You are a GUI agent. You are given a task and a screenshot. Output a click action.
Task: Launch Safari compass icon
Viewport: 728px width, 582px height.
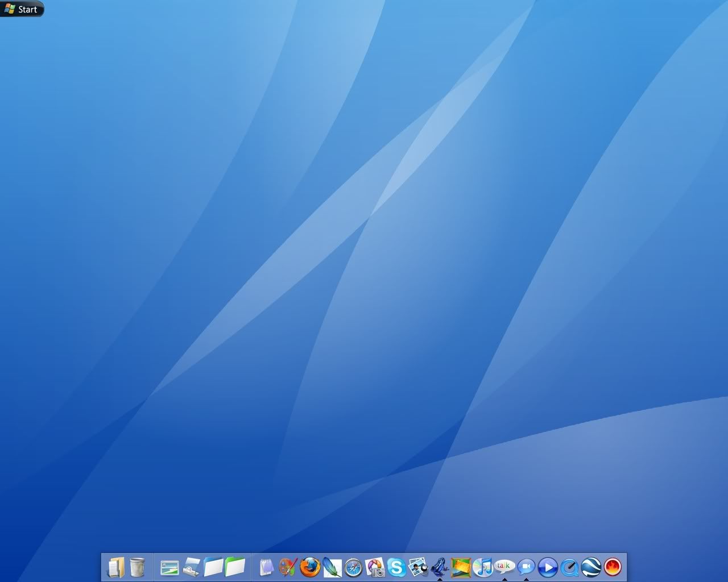[x=353, y=567]
